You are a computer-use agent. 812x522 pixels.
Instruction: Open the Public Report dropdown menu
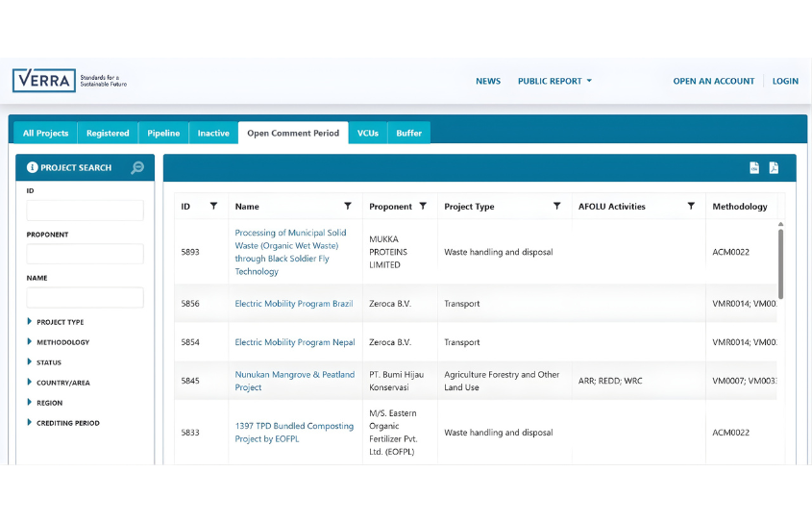(554, 82)
